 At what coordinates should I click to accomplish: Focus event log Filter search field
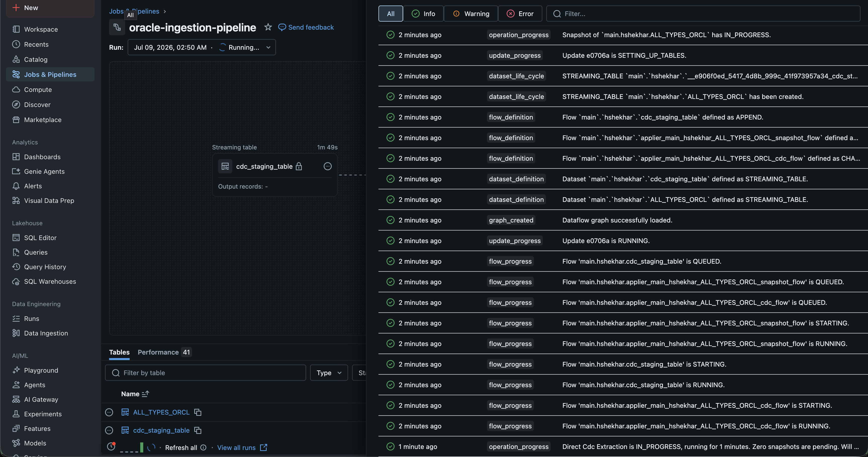703,14
